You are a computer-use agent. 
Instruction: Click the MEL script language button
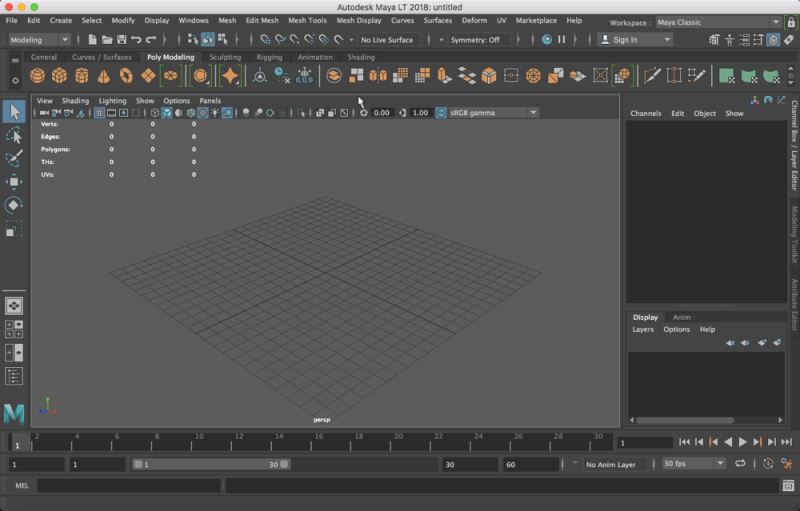21,486
